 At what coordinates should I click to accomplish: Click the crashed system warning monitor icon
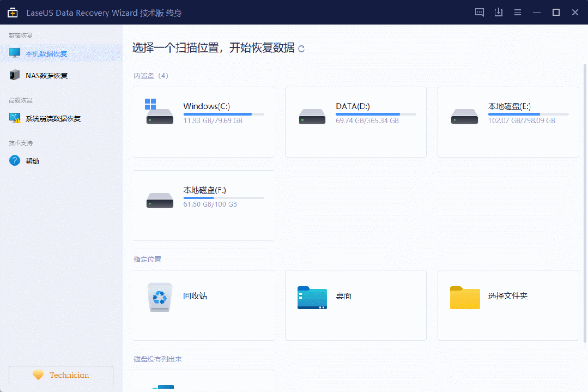coord(15,118)
